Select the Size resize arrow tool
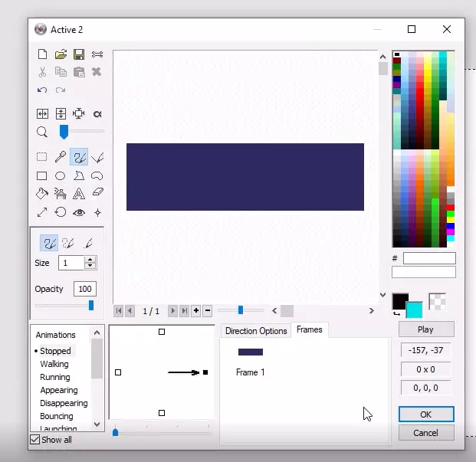 tap(42, 212)
